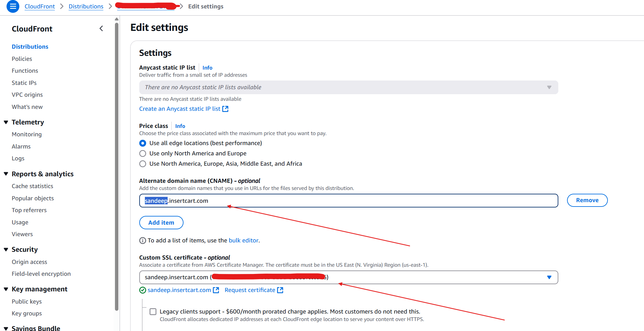Click external link icon beside Create Anycast list

225,109
